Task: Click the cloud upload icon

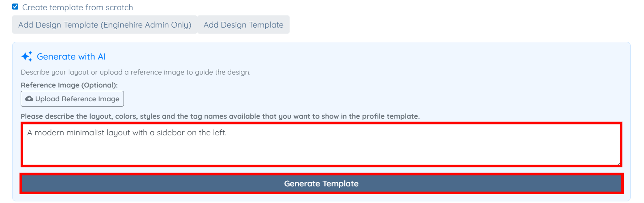Action: pyautogui.click(x=29, y=99)
